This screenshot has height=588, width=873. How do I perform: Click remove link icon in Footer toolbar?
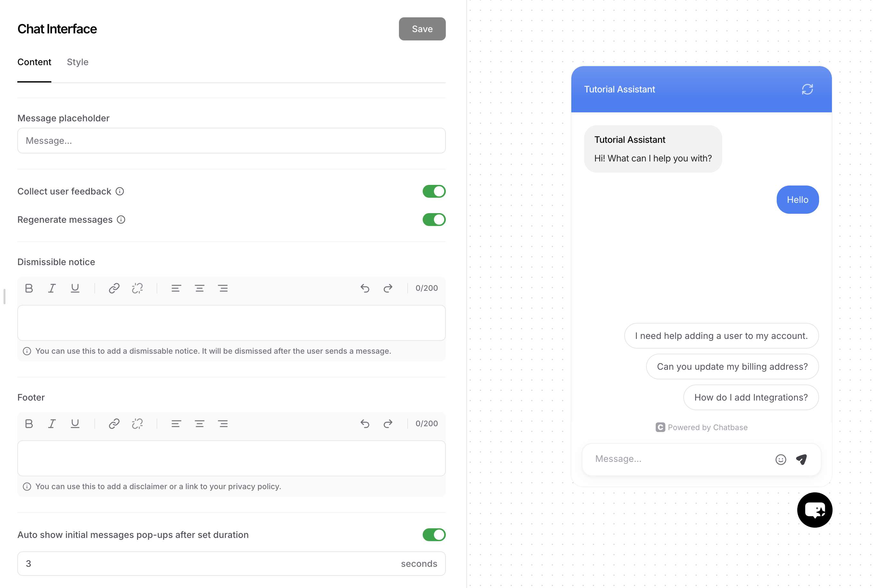coord(137,423)
